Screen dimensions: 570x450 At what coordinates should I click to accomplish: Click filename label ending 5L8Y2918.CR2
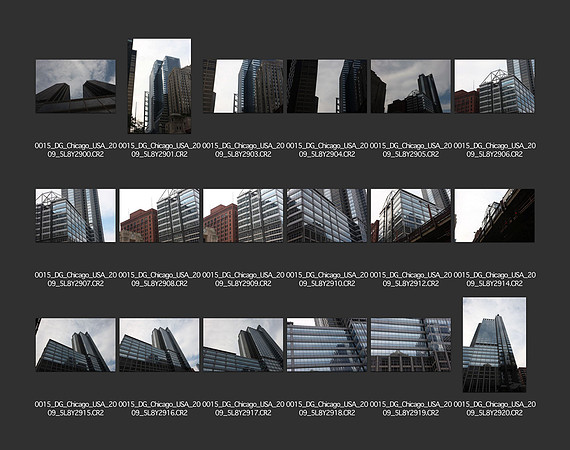[327, 409]
